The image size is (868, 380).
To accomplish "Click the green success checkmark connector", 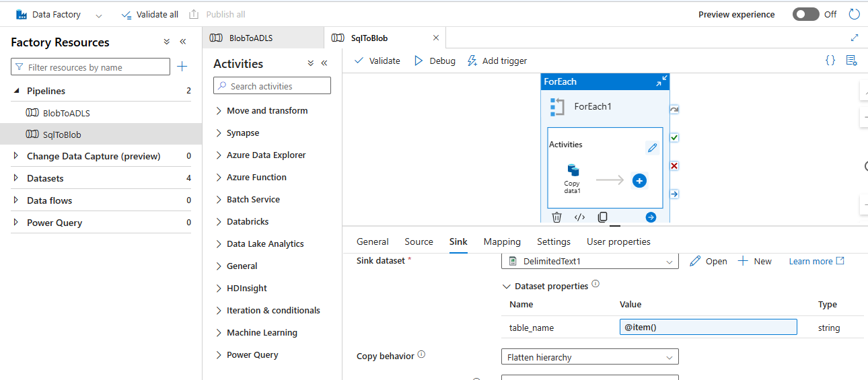I will point(674,137).
